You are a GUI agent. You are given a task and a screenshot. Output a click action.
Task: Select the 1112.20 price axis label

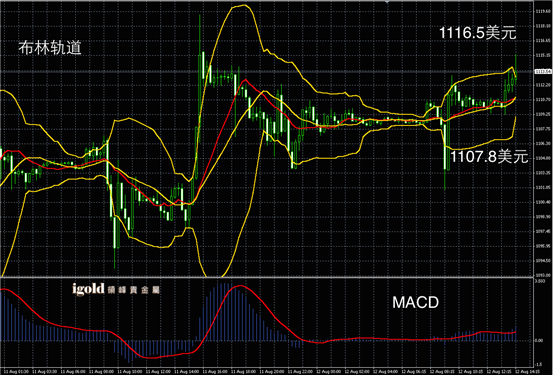pyautogui.click(x=544, y=85)
